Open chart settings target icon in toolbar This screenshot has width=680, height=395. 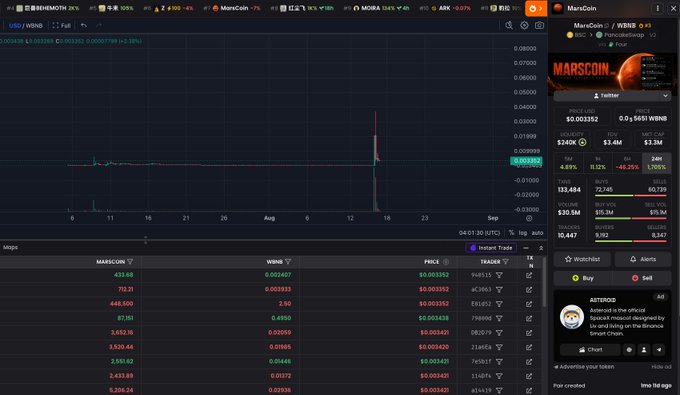click(x=524, y=26)
